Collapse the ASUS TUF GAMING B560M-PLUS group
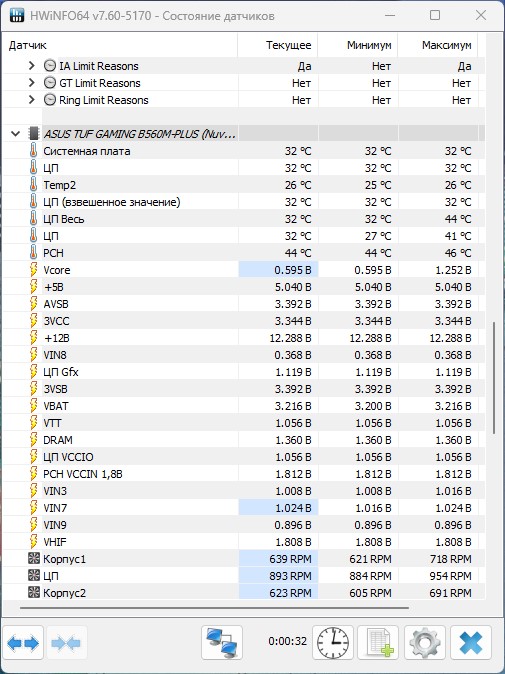The image size is (505, 674). [x=15, y=134]
